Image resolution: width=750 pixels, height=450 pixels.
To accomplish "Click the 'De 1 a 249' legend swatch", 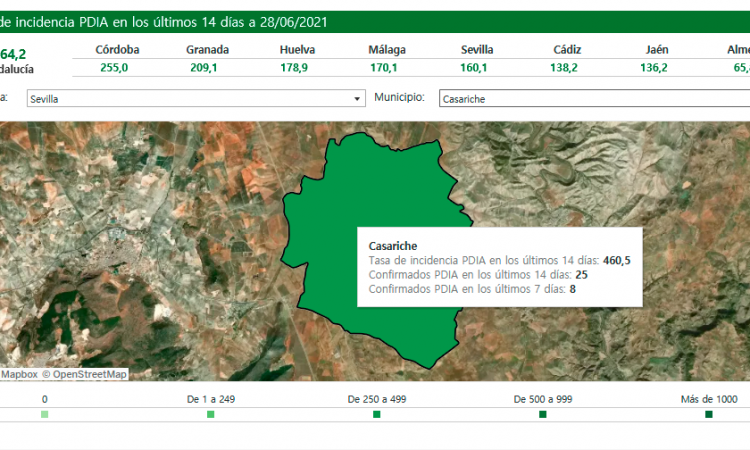I will (210, 414).
